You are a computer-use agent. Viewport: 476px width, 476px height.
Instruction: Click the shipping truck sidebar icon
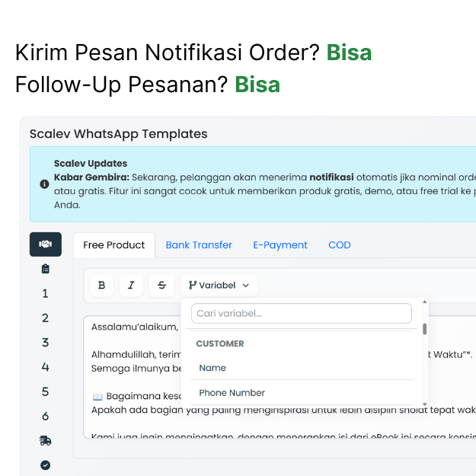45,440
